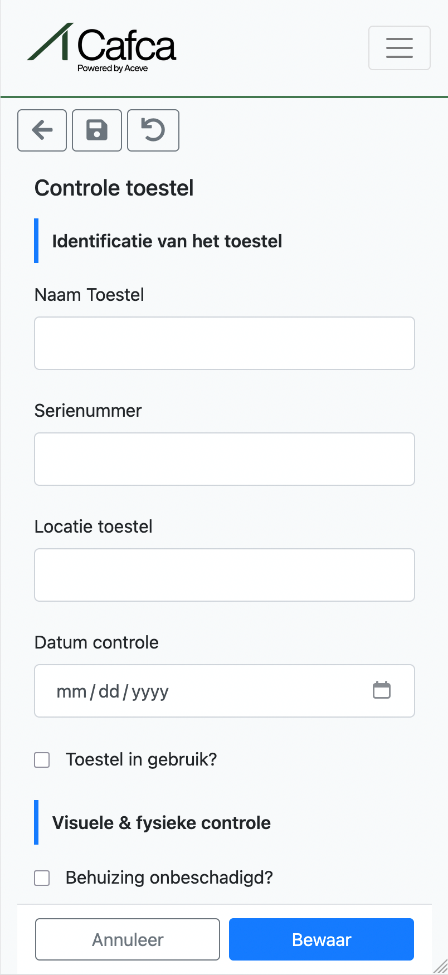Click the circular reset arrow icon
Image resolution: width=448 pixels, height=975 pixels.
(153, 131)
